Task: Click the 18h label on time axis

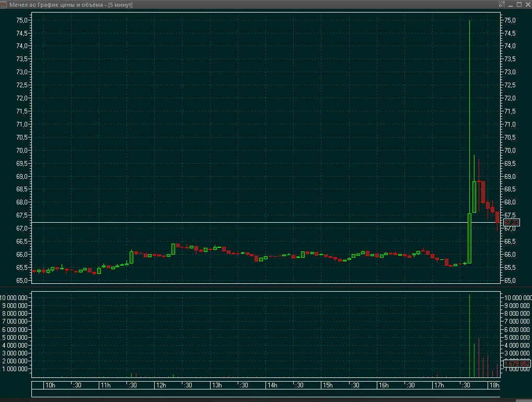Action: pos(494,385)
